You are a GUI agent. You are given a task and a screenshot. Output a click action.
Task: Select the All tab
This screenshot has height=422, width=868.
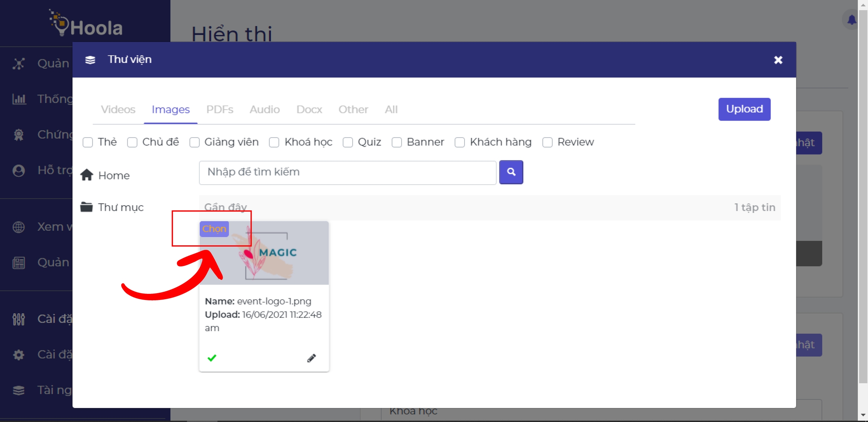[391, 110]
